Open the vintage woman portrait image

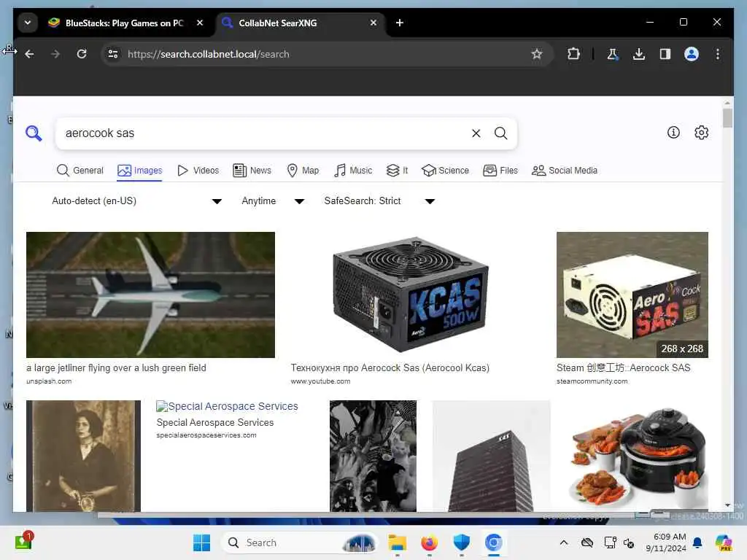click(83, 456)
